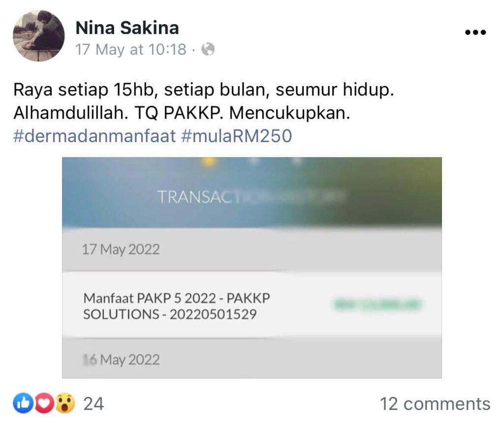This screenshot has width=504, height=425.
Task: Click the blue Like reaction icon
Action: (x=23, y=403)
